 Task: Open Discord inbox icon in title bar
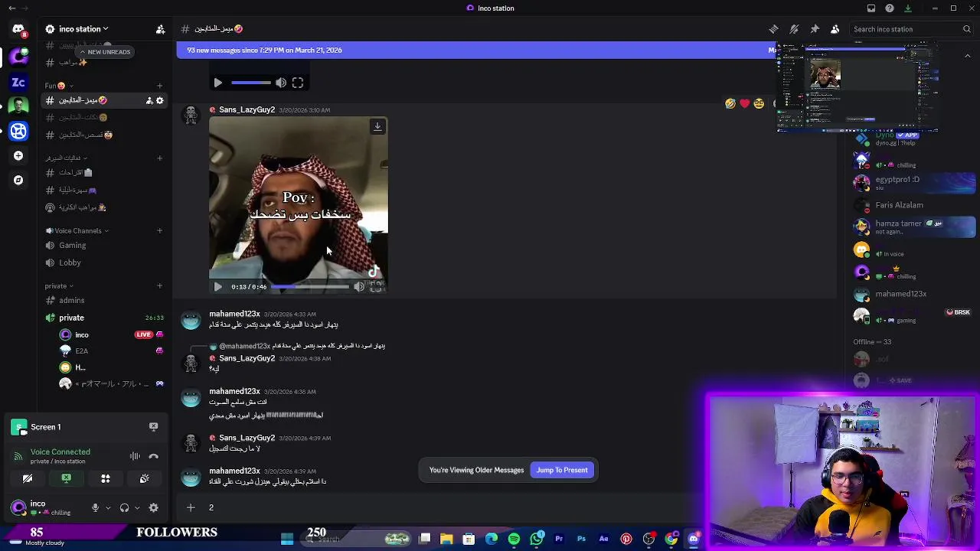[x=871, y=8]
